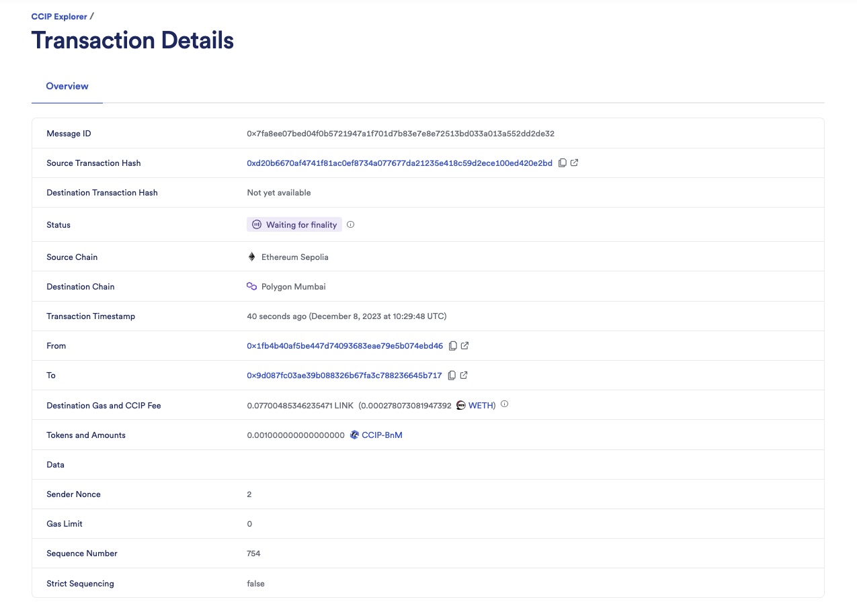Click the WETH token icon
This screenshot has width=857, height=616.
461,405
